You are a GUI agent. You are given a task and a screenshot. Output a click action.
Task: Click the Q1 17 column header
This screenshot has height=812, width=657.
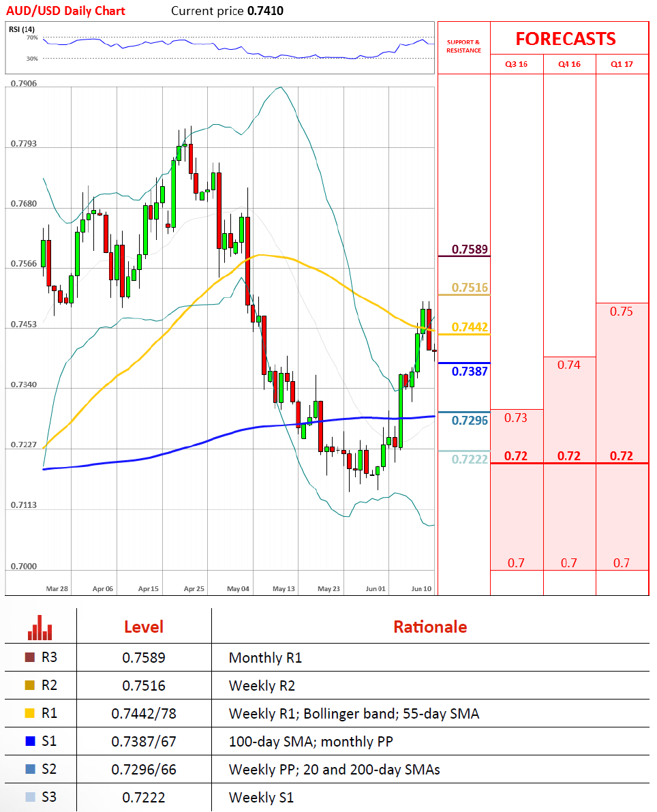(x=622, y=64)
